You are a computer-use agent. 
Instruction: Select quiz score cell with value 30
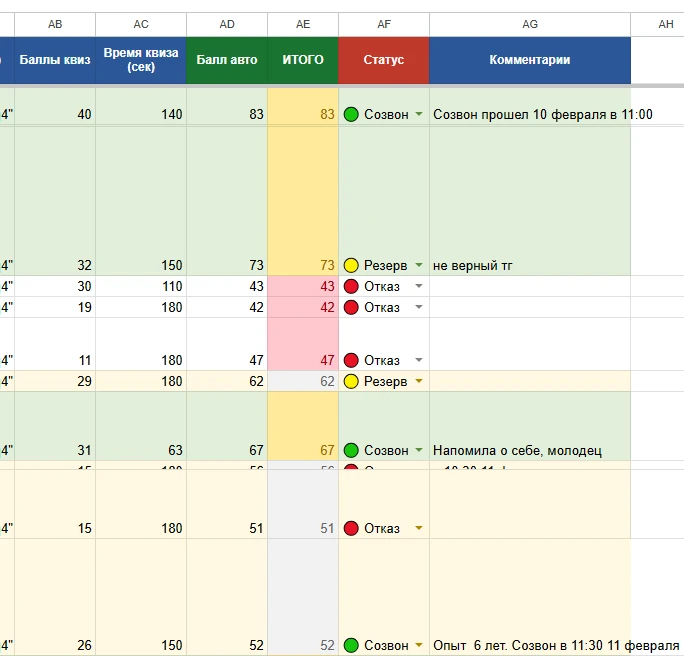click(x=55, y=286)
